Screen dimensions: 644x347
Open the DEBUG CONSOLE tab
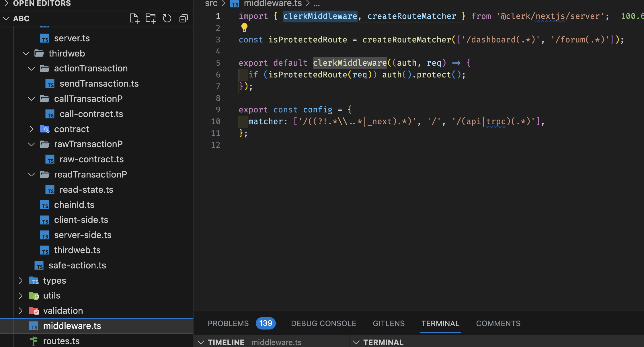[323, 323]
